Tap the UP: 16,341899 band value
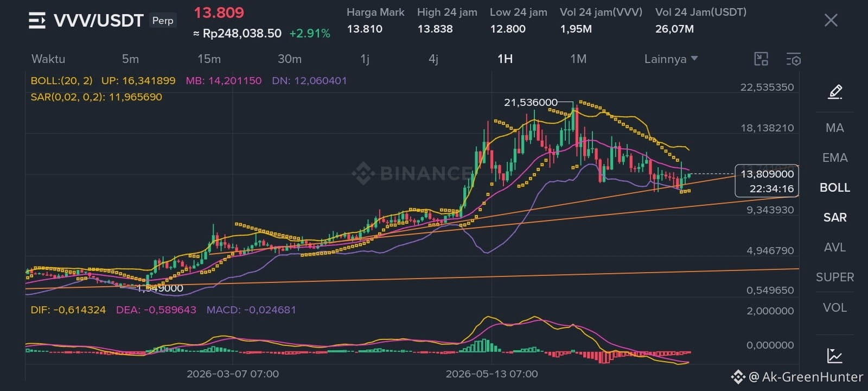 pos(138,80)
